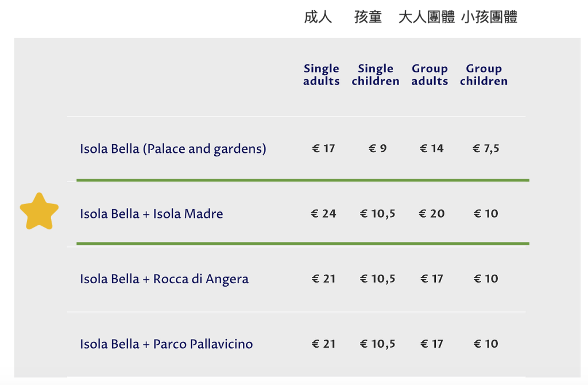Viewport: 588px width, 385px height.
Task: Click the 孩童 label above the table
Action: click(x=368, y=17)
